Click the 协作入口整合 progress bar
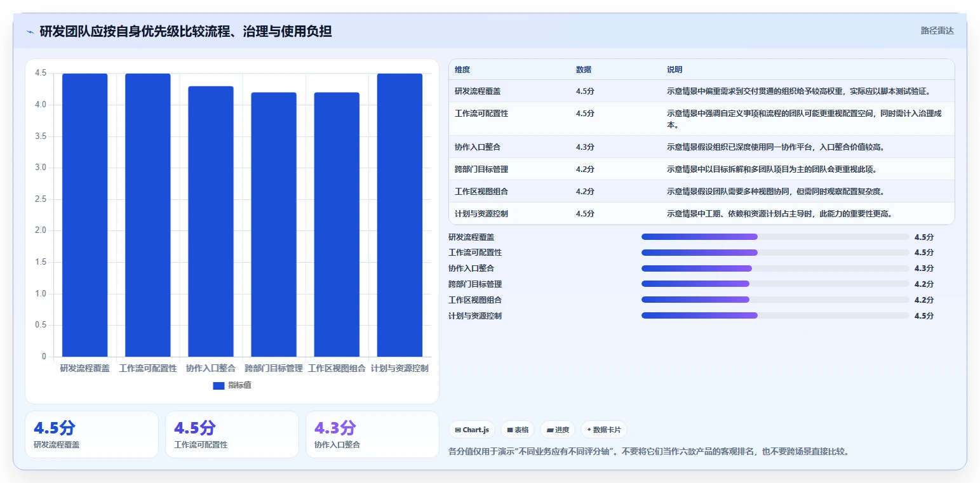 tap(775, 268)
